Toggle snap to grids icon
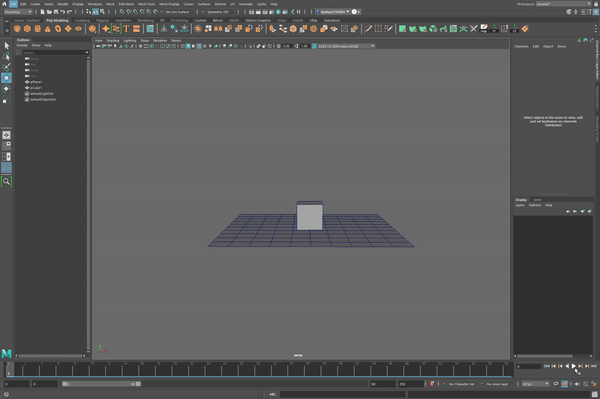The image size is (600, 399). (x=122, y=12)
